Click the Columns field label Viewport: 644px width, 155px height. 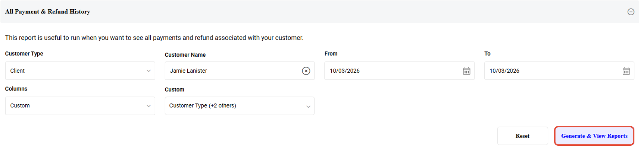16,89
